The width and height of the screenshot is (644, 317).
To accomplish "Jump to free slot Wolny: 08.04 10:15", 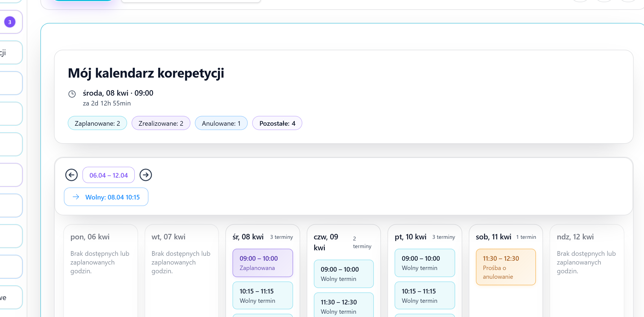I will (x=106, y=197).
